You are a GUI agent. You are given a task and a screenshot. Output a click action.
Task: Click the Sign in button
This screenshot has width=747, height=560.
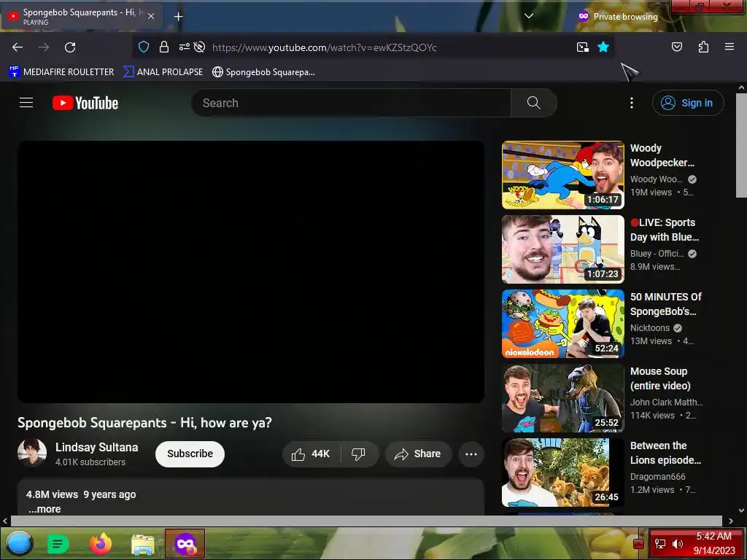pyautogui.click(x=688, y=103)
